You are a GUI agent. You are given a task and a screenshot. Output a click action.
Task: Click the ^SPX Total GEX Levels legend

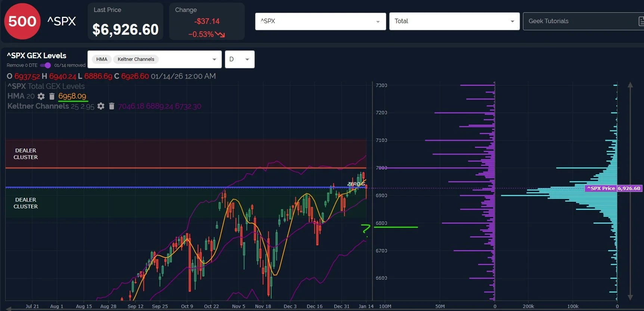point(46,86)
